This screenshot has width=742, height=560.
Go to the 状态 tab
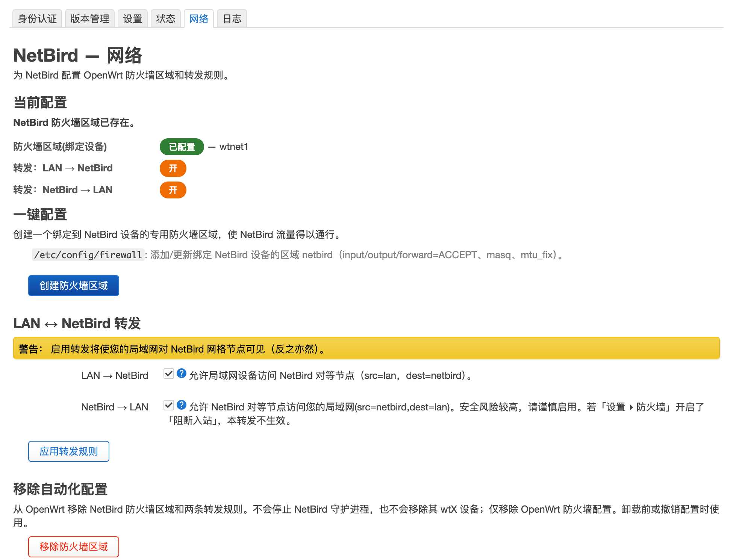166,18
